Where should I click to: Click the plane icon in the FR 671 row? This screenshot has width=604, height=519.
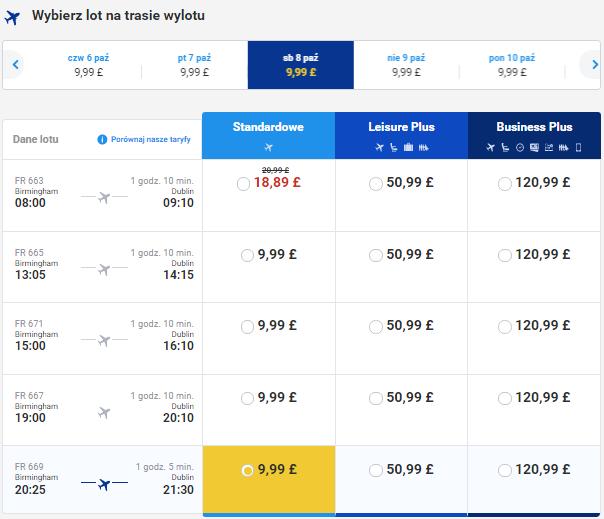(x=104, y=340)
